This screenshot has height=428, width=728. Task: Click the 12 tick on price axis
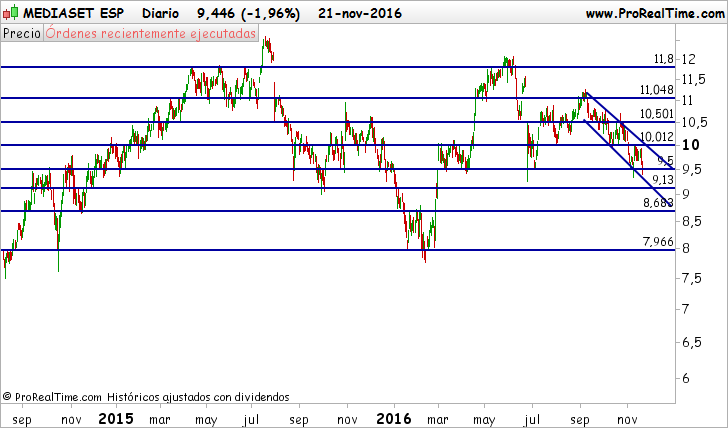click(689, 59)
